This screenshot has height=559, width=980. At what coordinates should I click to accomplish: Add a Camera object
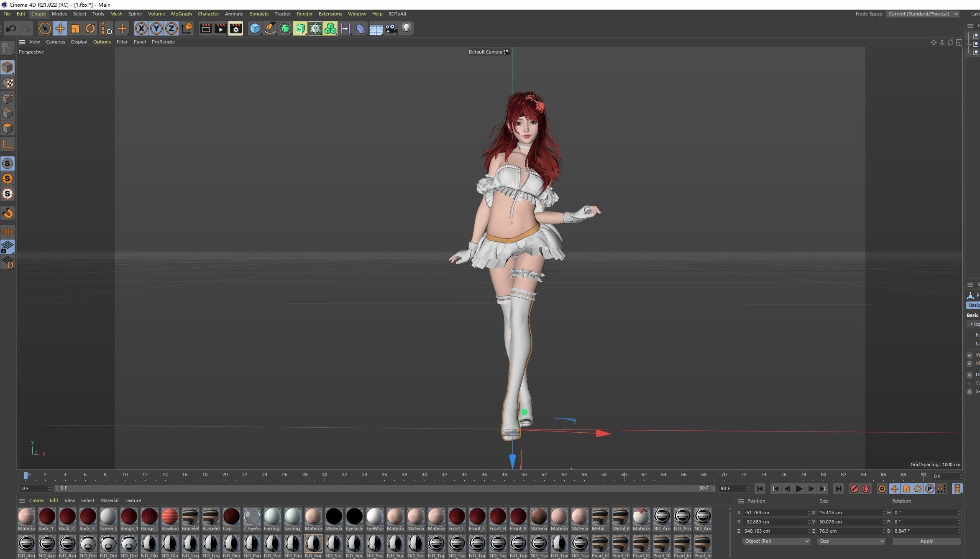click(391, 28)
